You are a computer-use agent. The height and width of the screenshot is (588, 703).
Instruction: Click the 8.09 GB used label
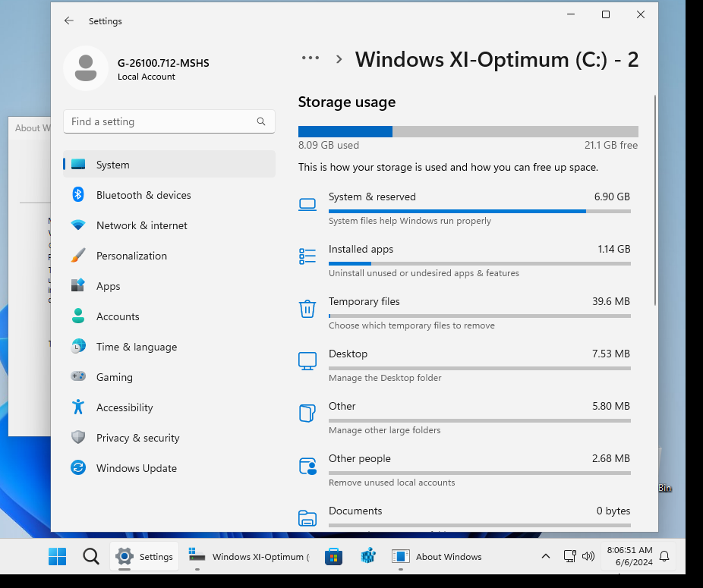[329, 145]
